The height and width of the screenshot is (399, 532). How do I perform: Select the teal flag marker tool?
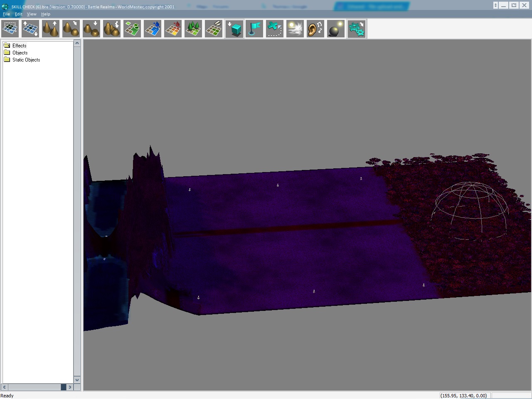(x=254, y=29)
